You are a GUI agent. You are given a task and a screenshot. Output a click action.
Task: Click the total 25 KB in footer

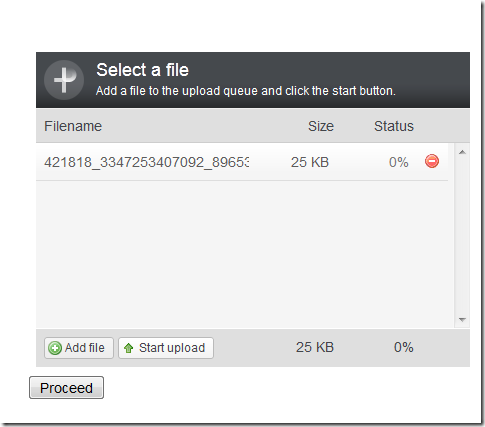coord(315,347)
